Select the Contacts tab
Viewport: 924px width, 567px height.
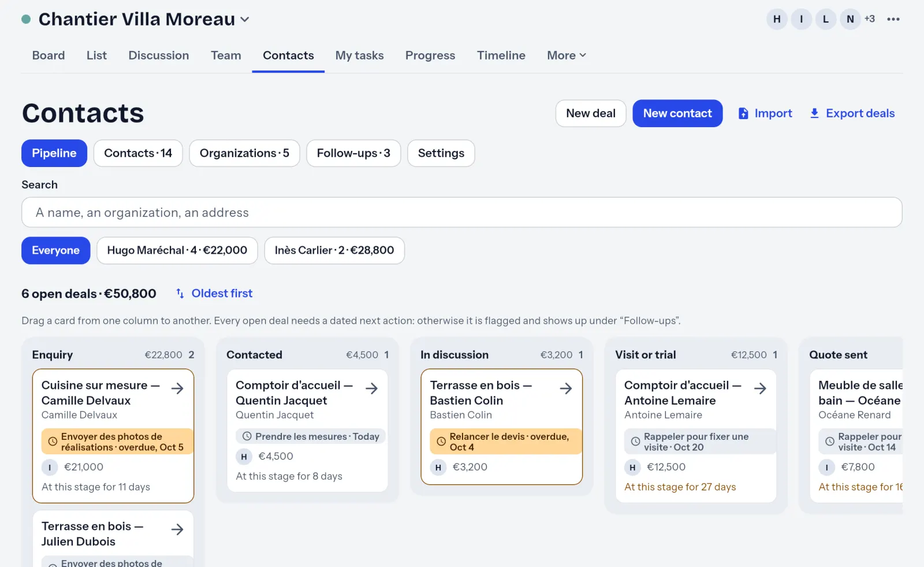tap(288, 55)
